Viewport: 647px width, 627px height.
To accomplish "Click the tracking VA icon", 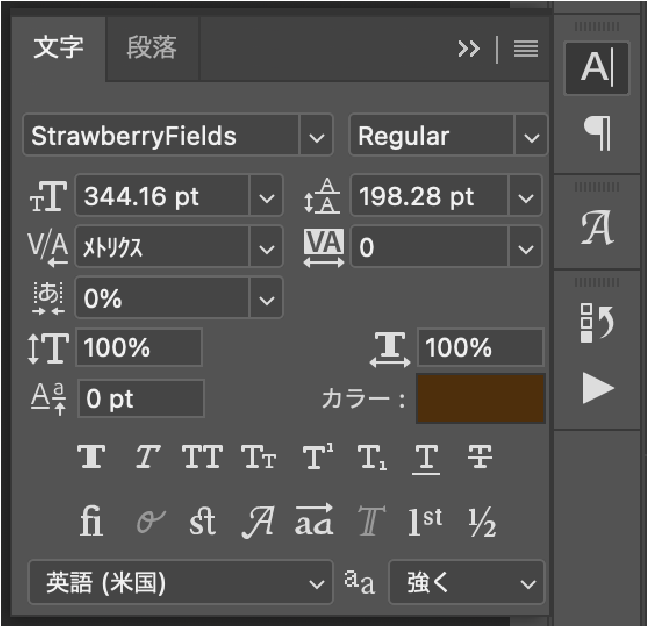I will coord(324,248).
